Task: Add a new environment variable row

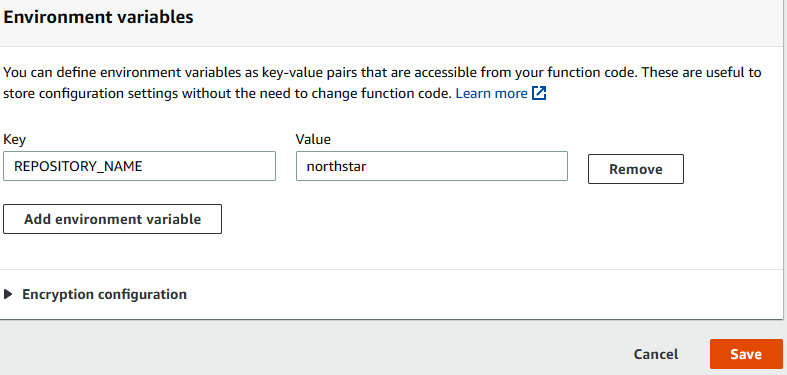Action: point(112,219)
